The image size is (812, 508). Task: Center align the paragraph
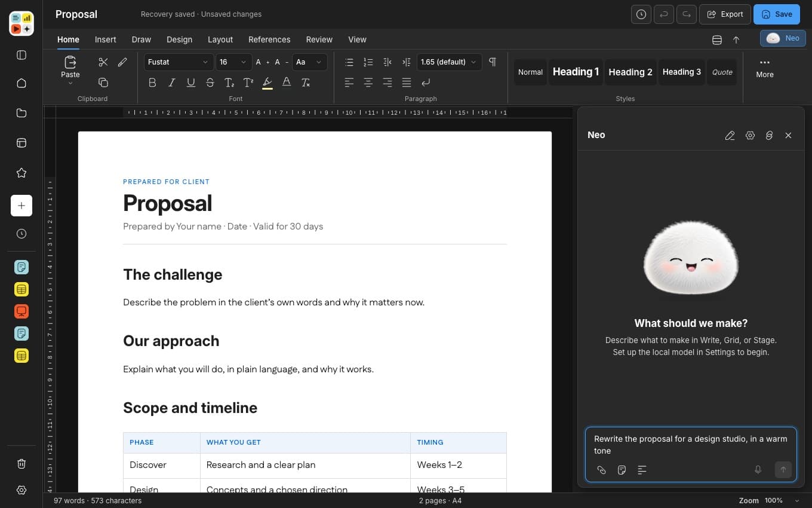click(368, 82)
